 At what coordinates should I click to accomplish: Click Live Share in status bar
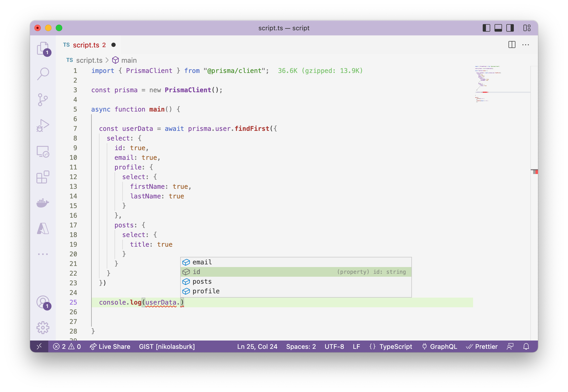tap(110, 346)
